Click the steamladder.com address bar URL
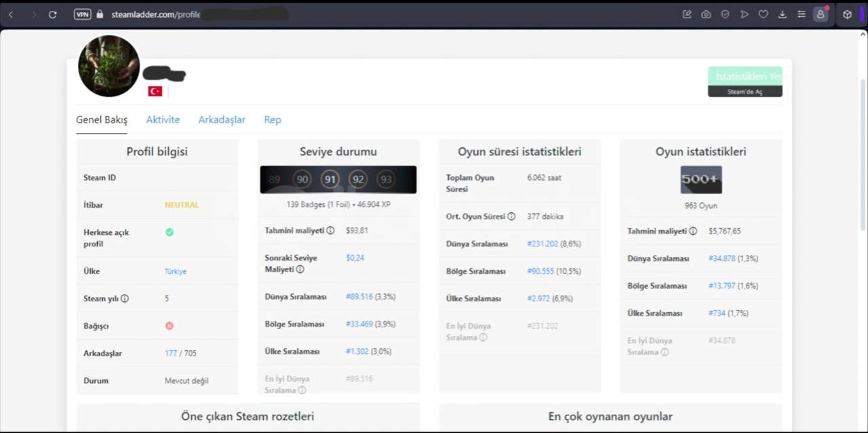The height and width of the screenshot is (433, 868). coord(156,14)
